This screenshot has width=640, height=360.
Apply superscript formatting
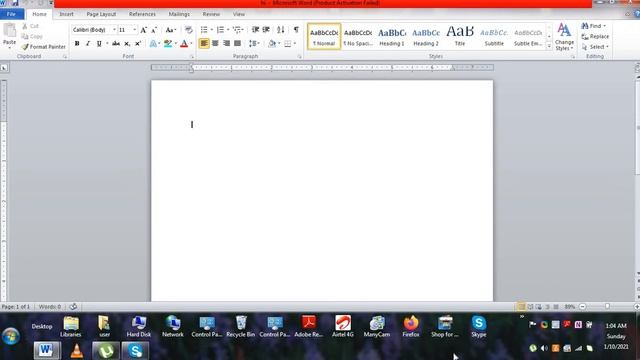(x=138, y=43)
